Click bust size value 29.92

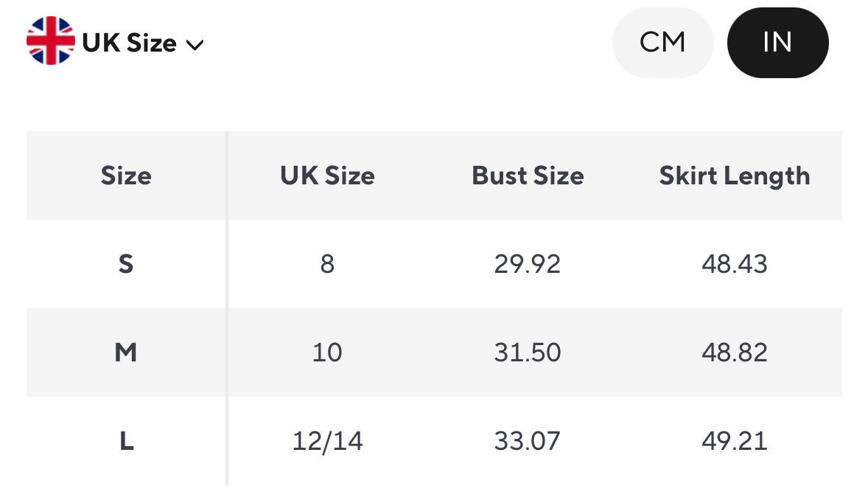[x=528, y=264]
